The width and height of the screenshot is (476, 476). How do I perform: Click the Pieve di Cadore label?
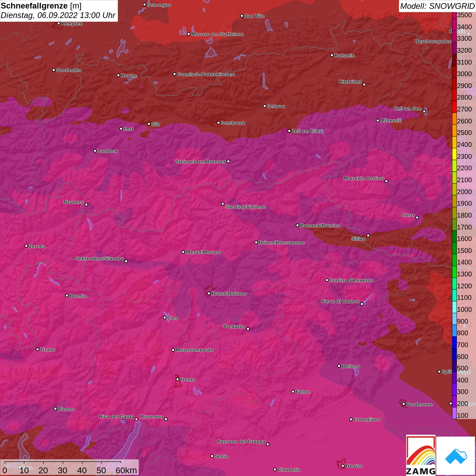click(x=340, y=301)
